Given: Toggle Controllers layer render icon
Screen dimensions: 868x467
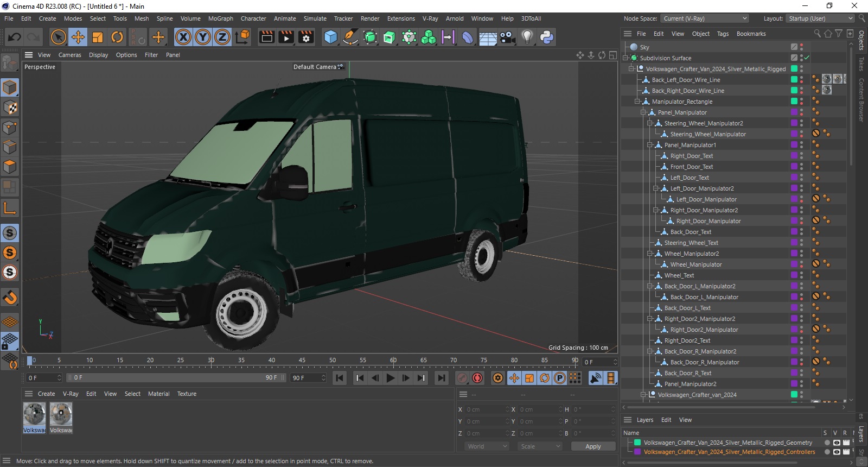Looking at the screenshot, I should (x=846, y=452).
